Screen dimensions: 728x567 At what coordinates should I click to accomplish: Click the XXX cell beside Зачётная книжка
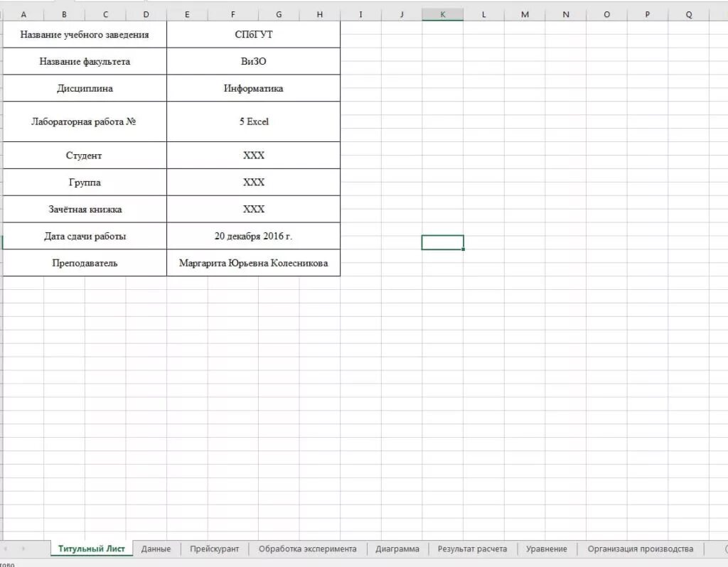click(254, 210)
